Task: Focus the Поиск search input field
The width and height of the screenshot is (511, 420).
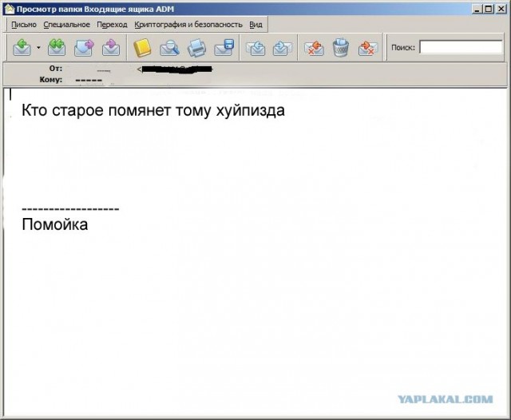Action: (461, 47)
